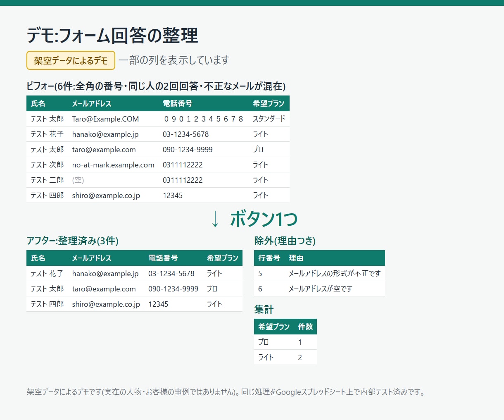504x420 pixels.
Task: Click ライト in the 集計 table
Action: (x=266, y=357)
